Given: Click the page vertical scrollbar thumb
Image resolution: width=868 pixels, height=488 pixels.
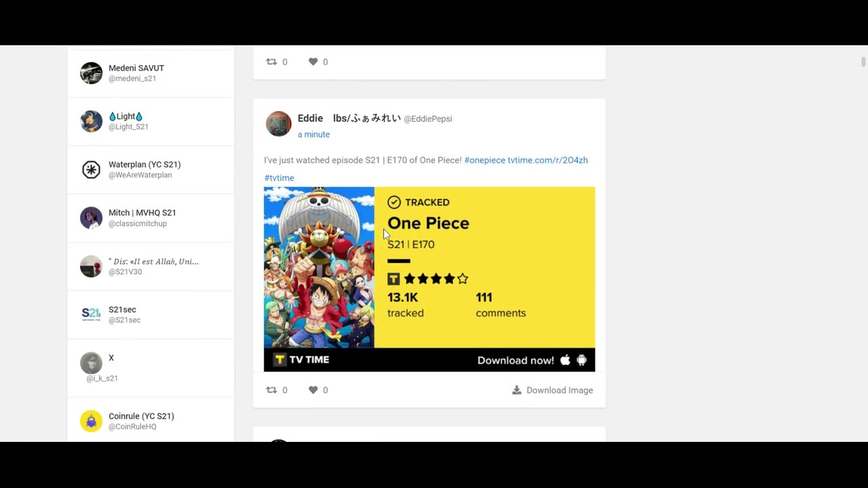Looking at the screenshot, I should 863,62.
